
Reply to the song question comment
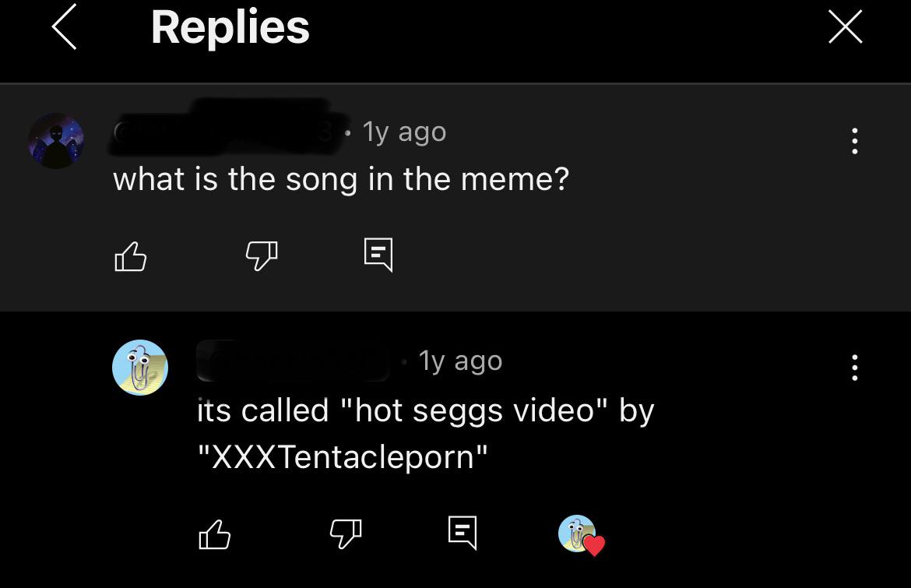pyautogui.click(x=378, y=255)
